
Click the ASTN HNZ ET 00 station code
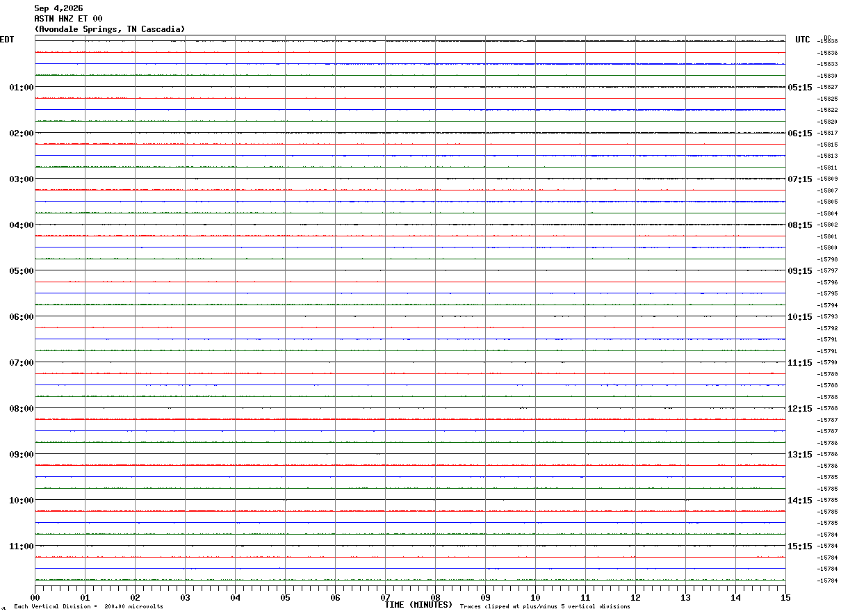pos(68,19)
